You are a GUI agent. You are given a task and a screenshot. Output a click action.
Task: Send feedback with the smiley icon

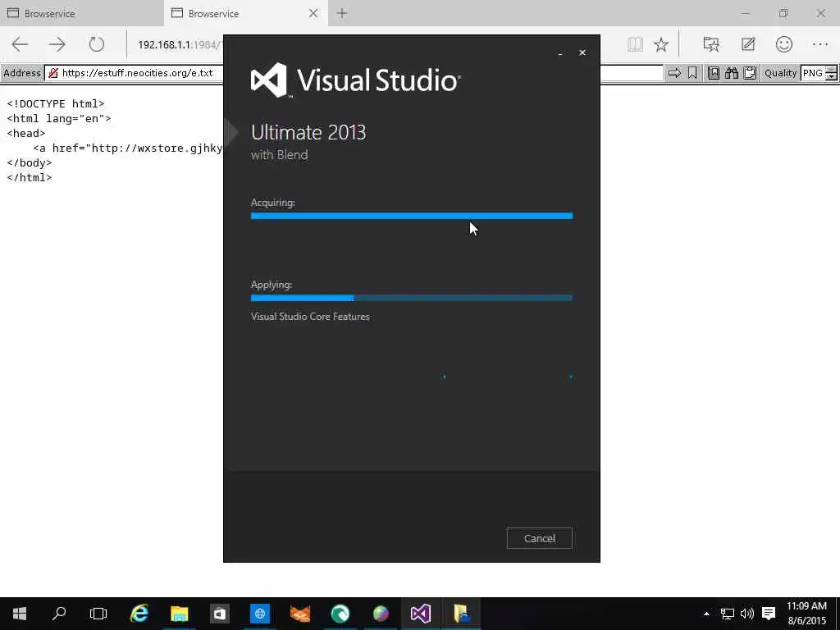click(783, 44)
